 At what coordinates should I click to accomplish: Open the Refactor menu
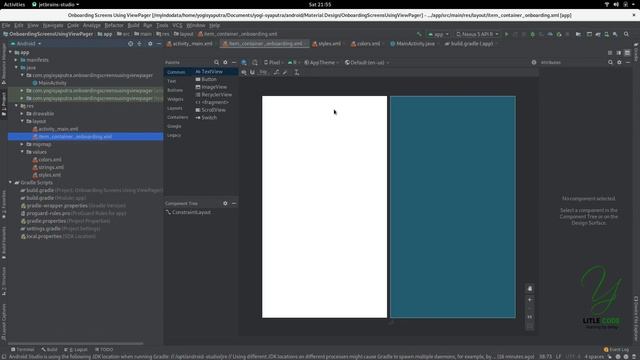pos(114,25)
